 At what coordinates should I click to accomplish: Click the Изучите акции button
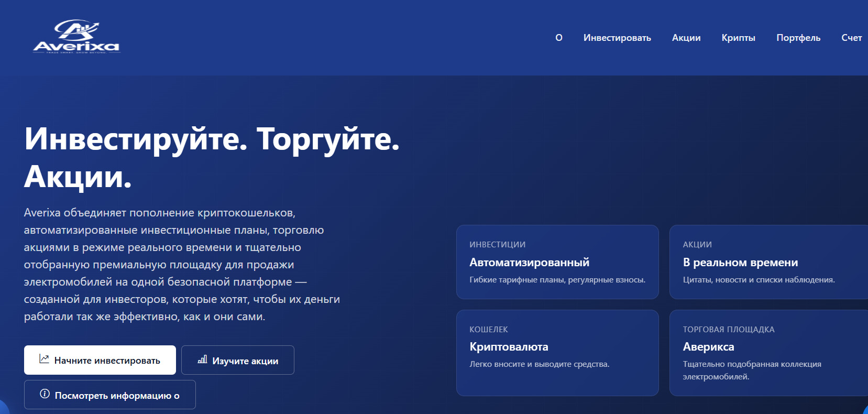238,360
